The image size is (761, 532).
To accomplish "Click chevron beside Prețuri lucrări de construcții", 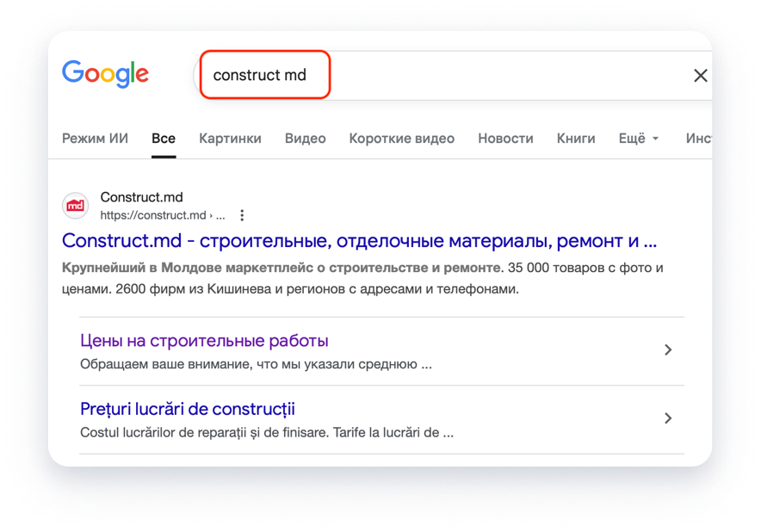I will click(x=668, y=418).
